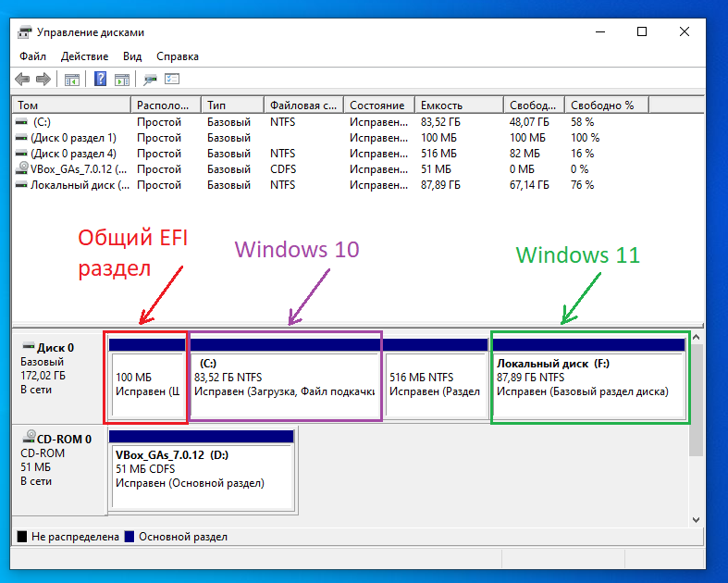Click the 16 % free percent cell
This screenshot has height=583, width=728.
tap(582, 154)
